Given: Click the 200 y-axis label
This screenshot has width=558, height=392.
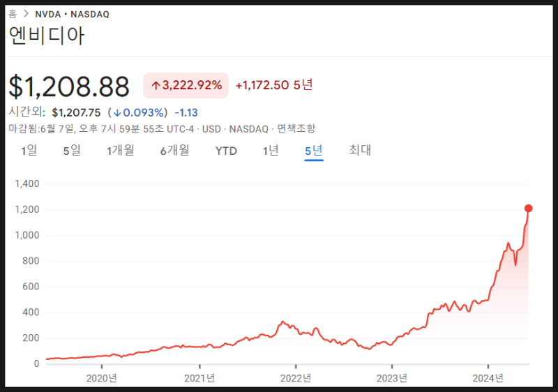Looking at the screenshot, I should click(31, 338).
